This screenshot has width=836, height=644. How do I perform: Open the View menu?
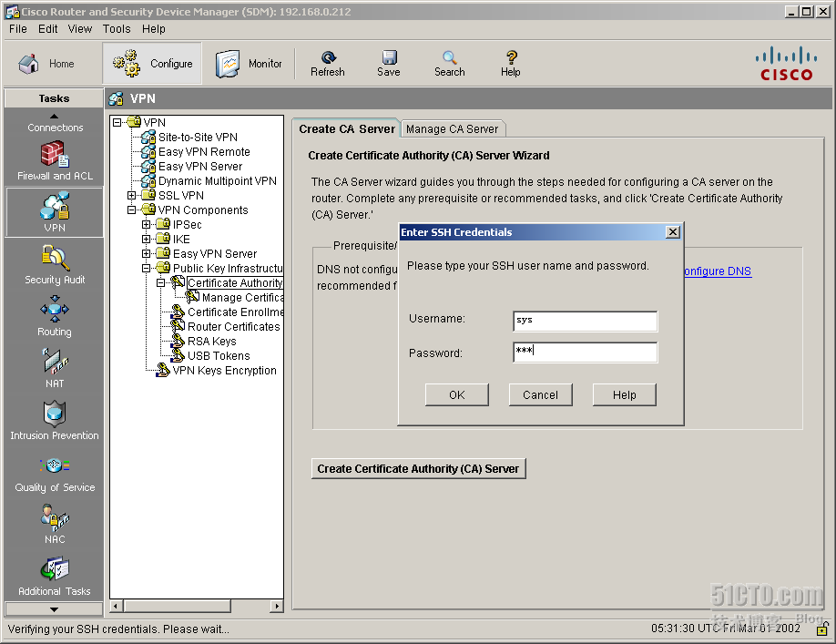(x=79, y=29)
